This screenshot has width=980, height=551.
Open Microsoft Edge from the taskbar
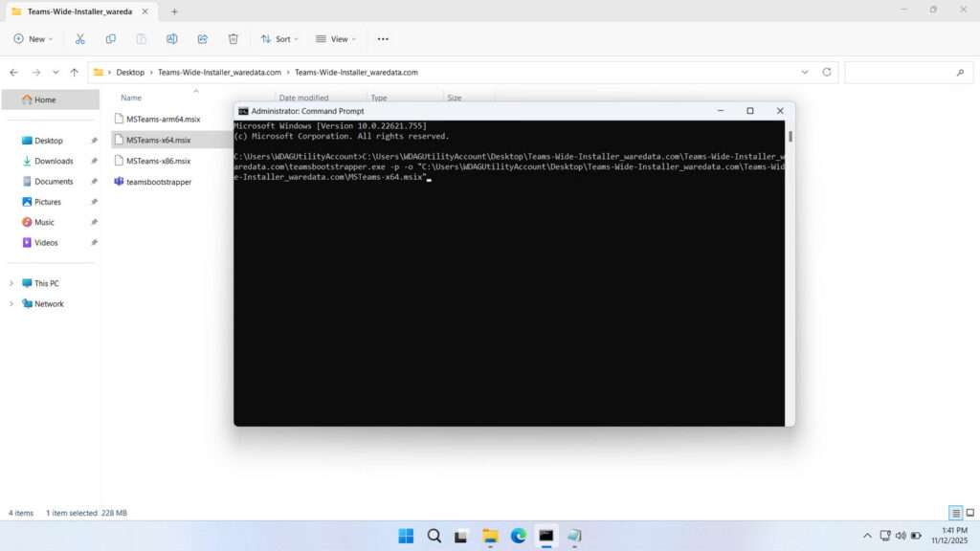[x=518, y=536]
